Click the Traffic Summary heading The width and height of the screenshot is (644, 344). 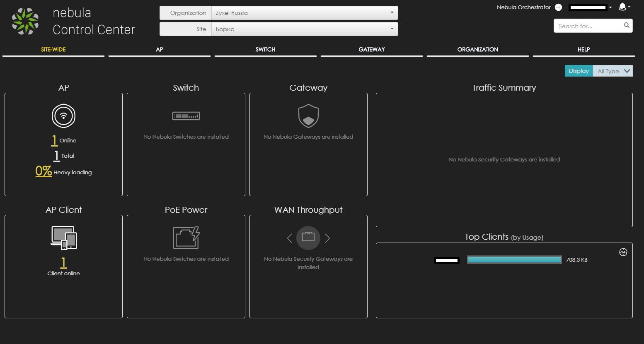[504, 88]
